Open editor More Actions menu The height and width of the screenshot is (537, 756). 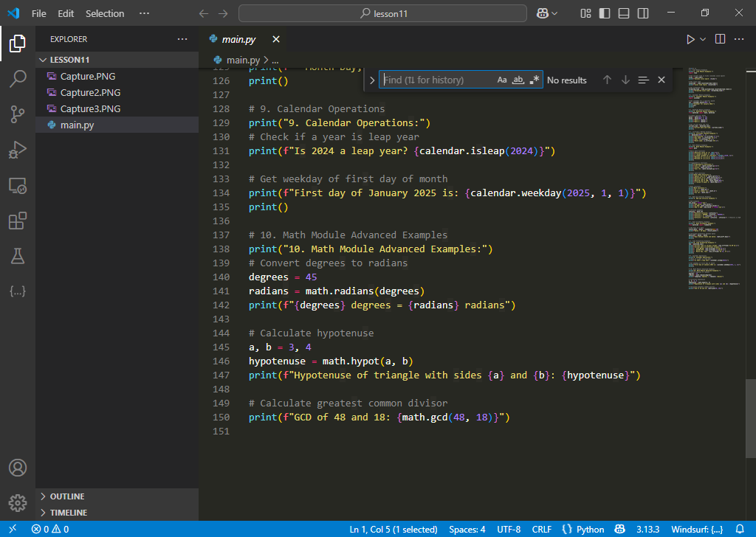738,39
